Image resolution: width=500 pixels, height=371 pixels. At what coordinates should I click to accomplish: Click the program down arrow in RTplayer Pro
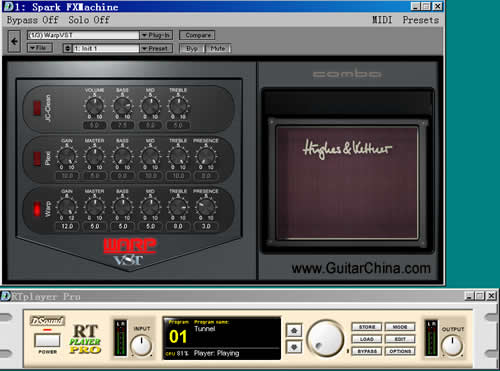[294, 347]
